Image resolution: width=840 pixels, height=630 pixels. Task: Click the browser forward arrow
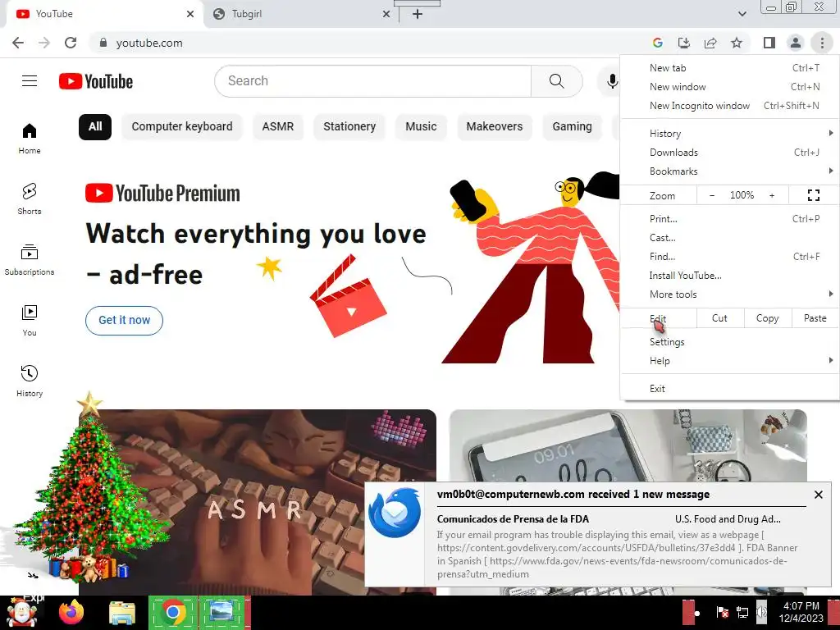tap(44, 43)
